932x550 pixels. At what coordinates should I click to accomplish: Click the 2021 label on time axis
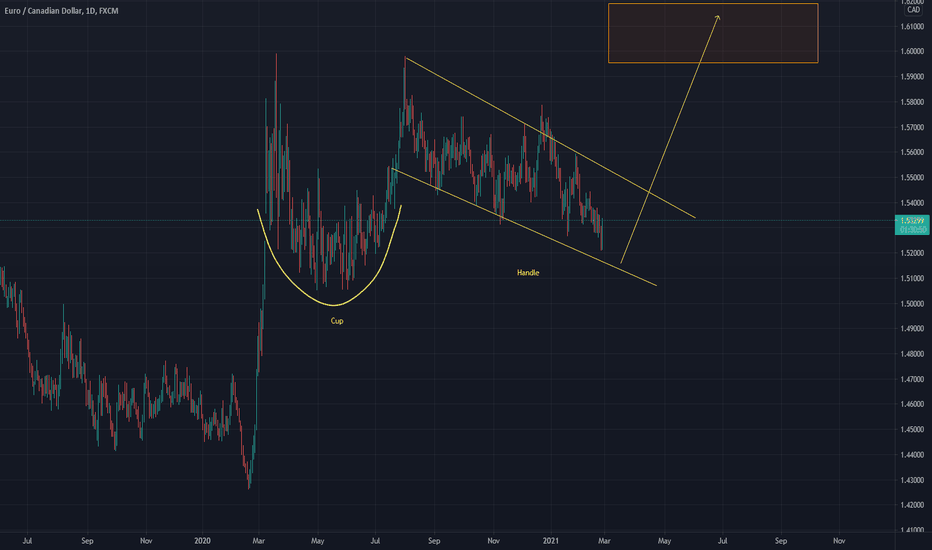click(x=551, y=541)
